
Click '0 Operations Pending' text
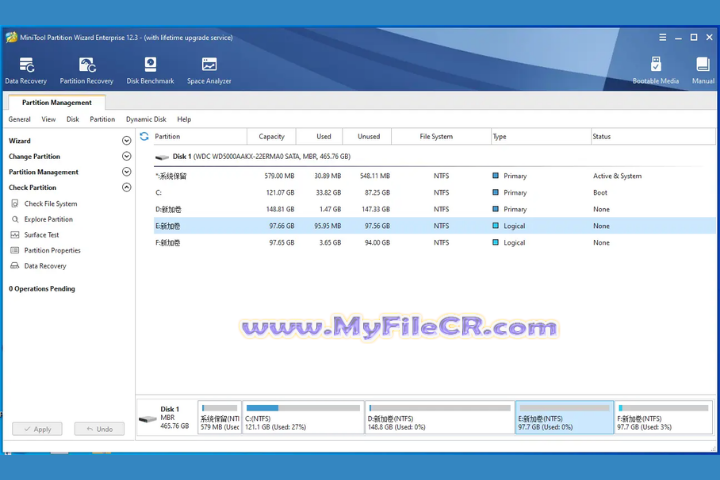42,289
